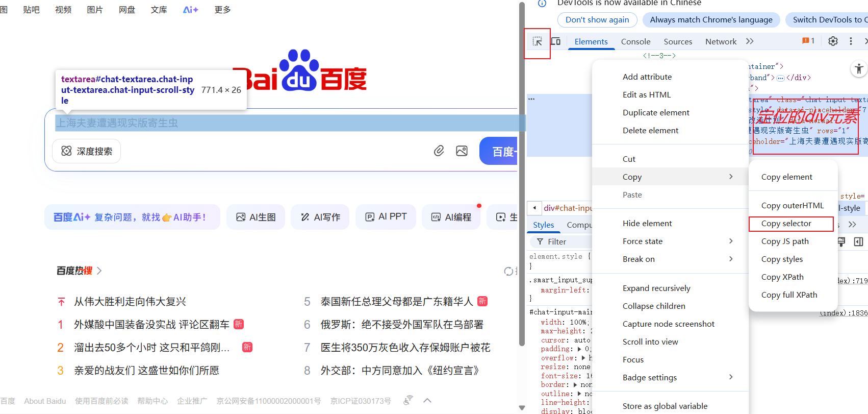Click the attach file paperclip icon
The image size is (868, 414).
point(439,151)
